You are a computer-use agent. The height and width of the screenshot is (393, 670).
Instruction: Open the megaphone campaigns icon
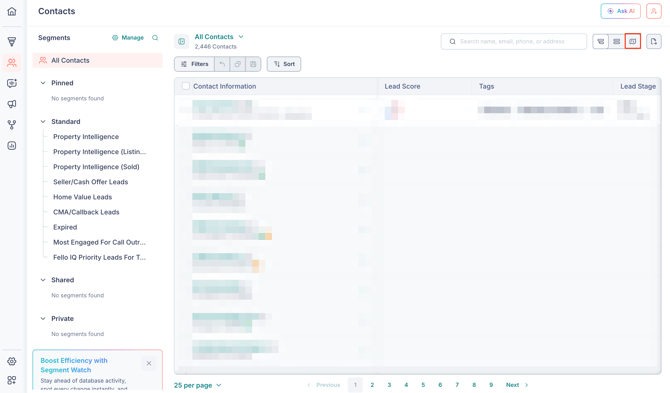click(x=12, y=104)
